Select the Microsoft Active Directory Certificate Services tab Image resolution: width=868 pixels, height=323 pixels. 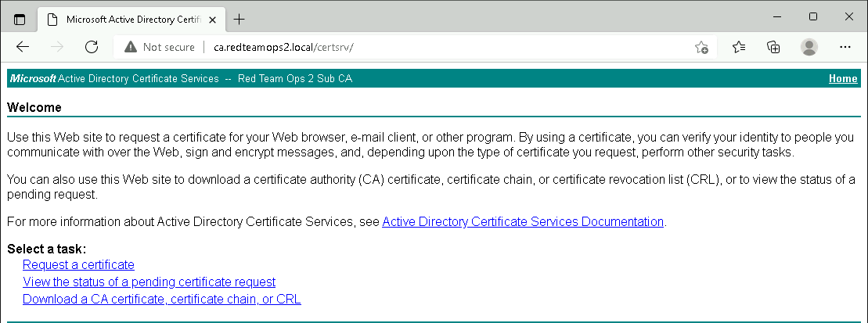click(125, 19)
